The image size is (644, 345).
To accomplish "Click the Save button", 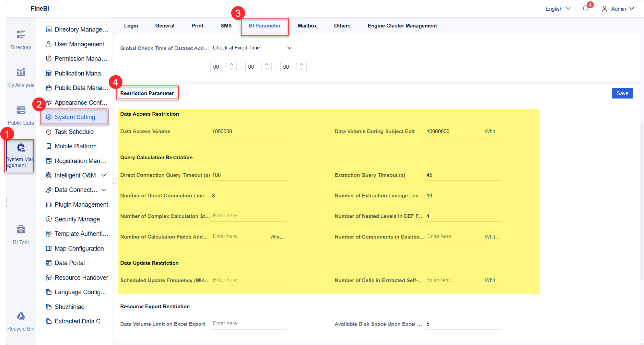I will pos(622,93).
